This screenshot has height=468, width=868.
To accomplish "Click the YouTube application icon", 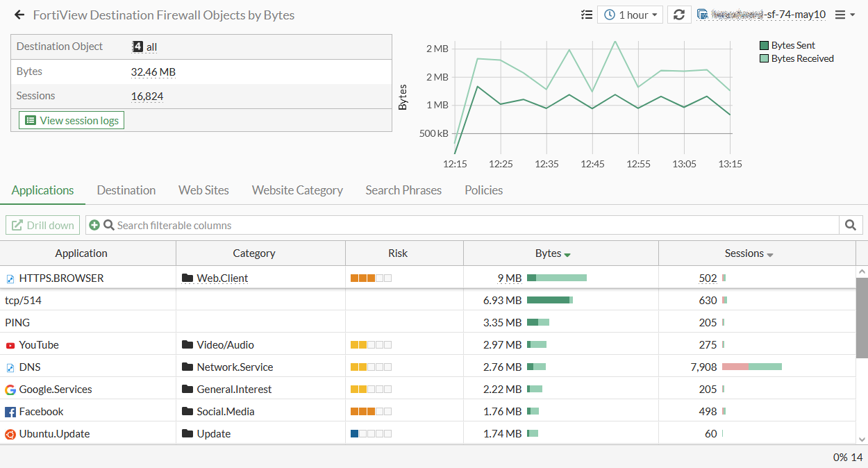I will point(10,344).
